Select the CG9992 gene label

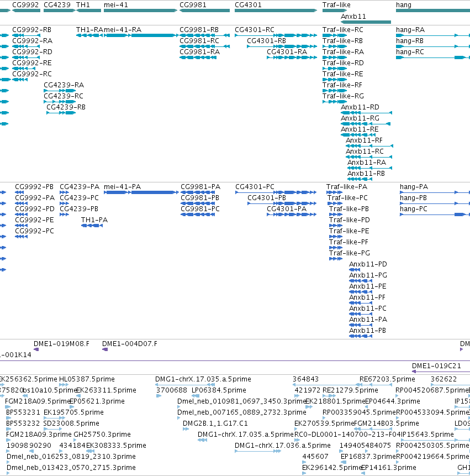25,5
